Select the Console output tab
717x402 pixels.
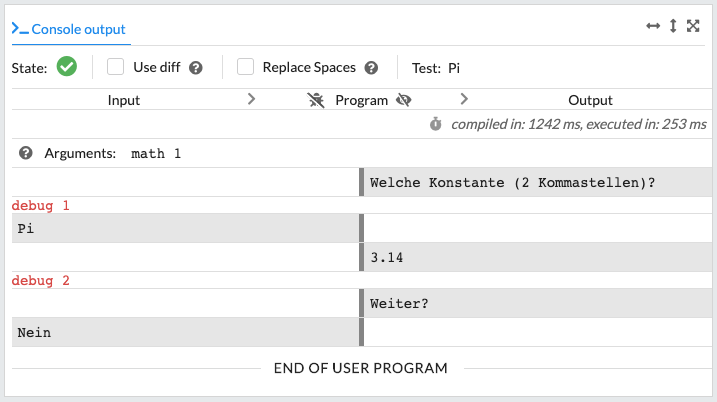tap(69, 29)
